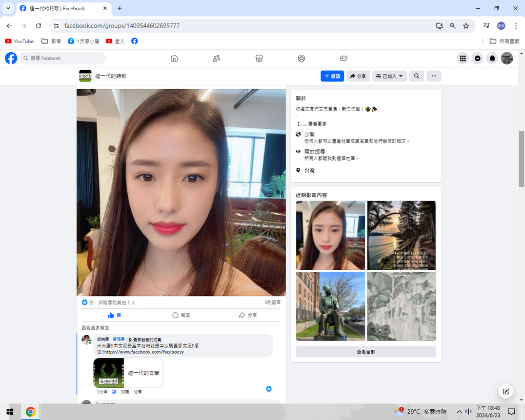This screenshot has width=525, height=420.
Task: Search within the group using magnifier button
Action: click(x=416, y=76)
